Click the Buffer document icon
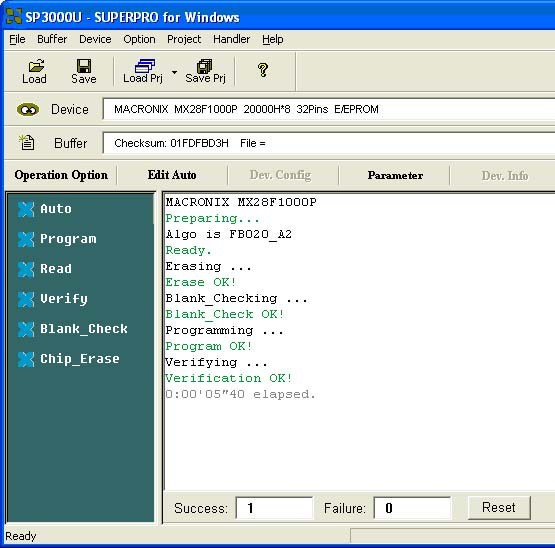Screen dimensions: 555x548 click(27, 143)
